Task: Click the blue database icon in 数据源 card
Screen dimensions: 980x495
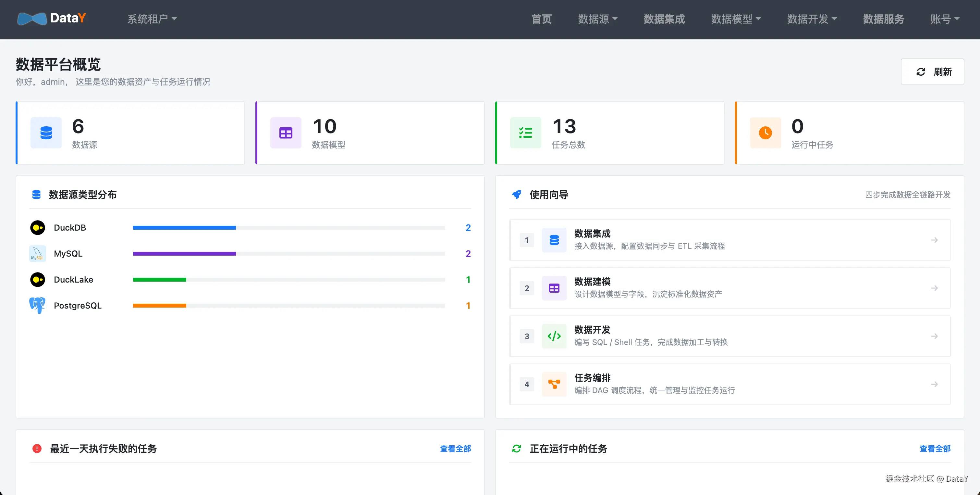Action: point(46,133)
